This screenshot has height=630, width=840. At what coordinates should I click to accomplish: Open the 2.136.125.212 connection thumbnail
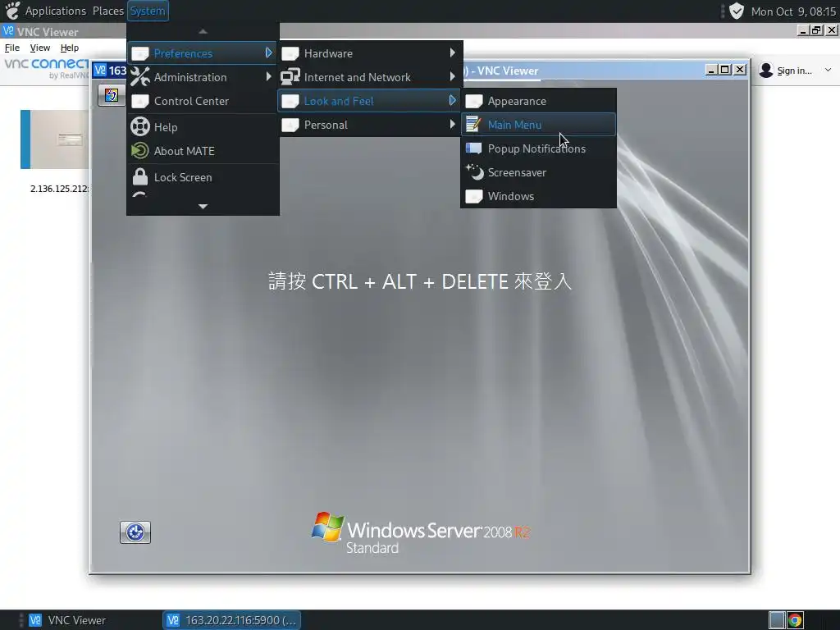(55, 139)
